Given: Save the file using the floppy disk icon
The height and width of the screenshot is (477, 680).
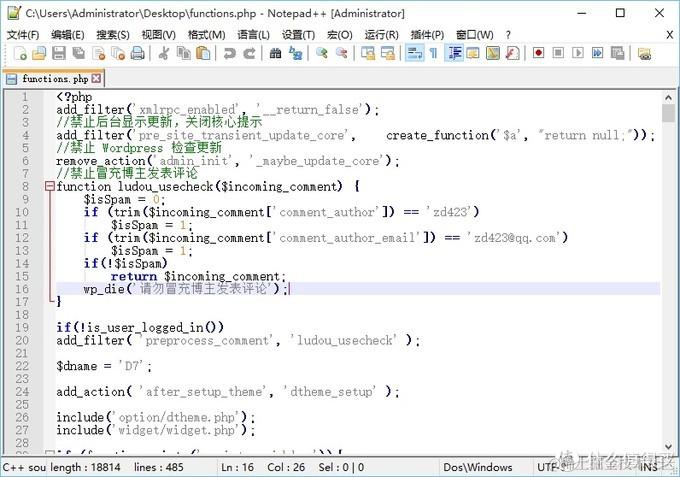Looking at the screenshot, I should point(59,53).
